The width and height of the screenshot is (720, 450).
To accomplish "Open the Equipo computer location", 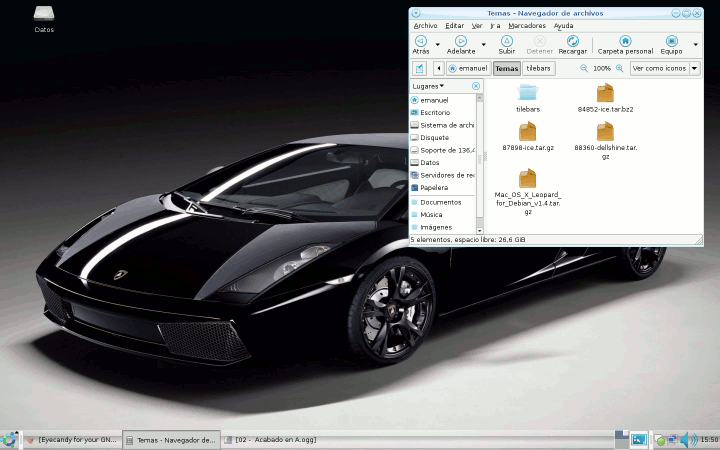I will [x=671, y=41].
